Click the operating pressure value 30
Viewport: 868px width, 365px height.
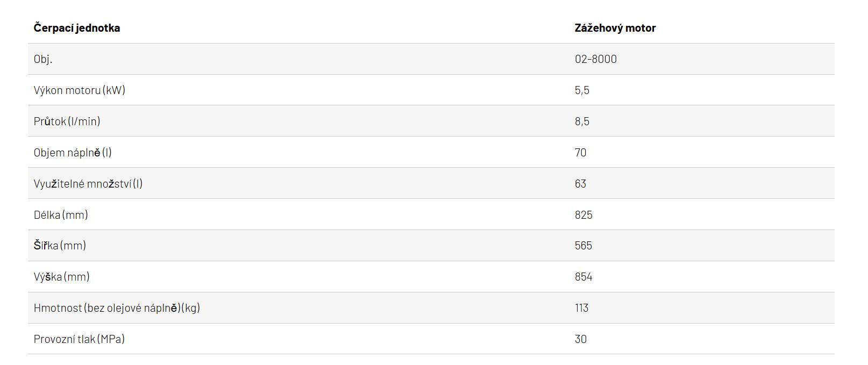click(x=580, y=339)
